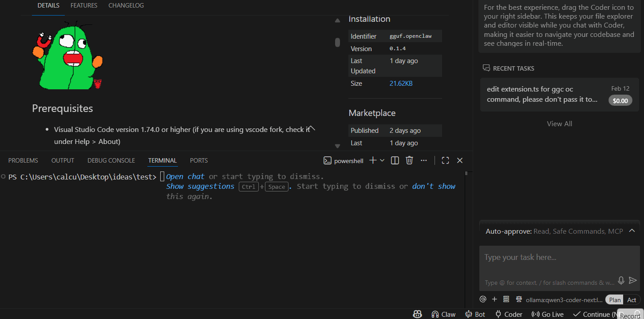The height and width of the screenshot is (319, 644).
Task: Click the 21.62KB size link
Action: 401,84
